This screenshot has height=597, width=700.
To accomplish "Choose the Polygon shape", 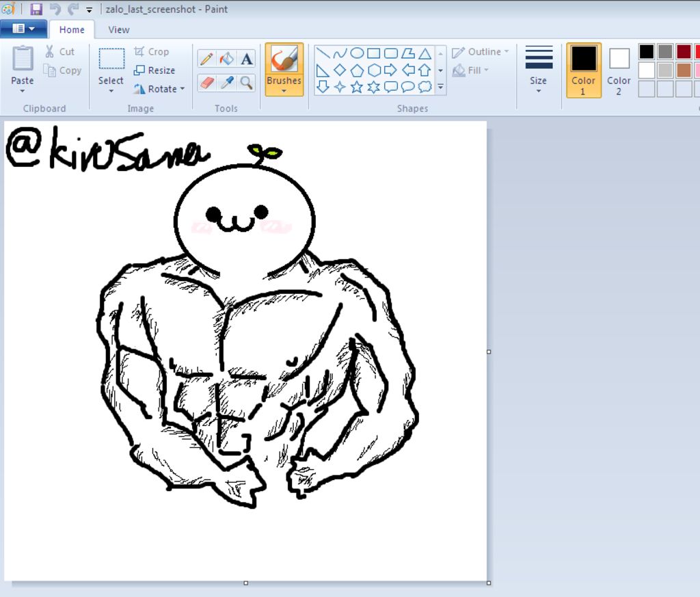I will 407,53.
